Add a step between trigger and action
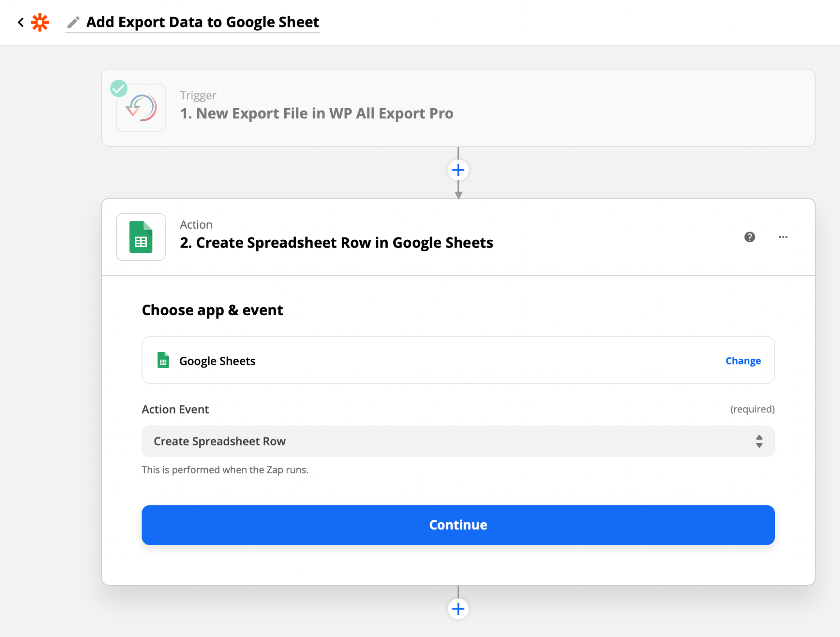The image size is (840, 637). pos(458,170)
